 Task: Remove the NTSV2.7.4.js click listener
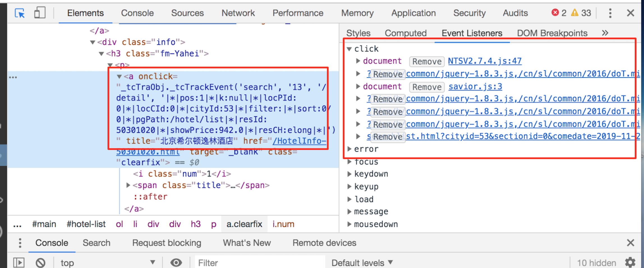[x=426, y=61]
